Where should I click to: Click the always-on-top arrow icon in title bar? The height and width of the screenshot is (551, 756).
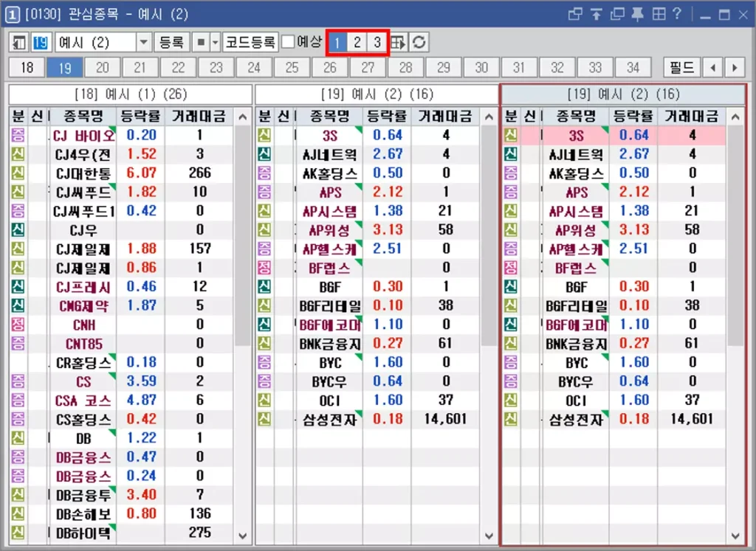[x=597, y=15]
